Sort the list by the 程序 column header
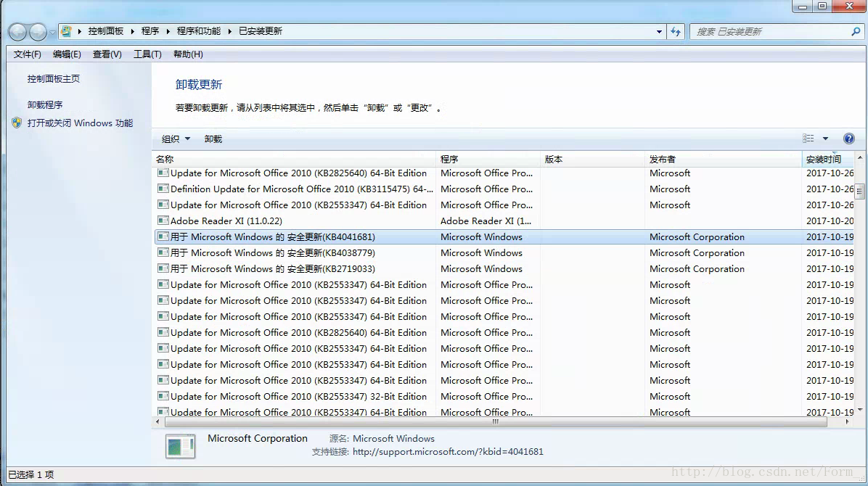This screenshot has width=868, height=486. point(488,159)
